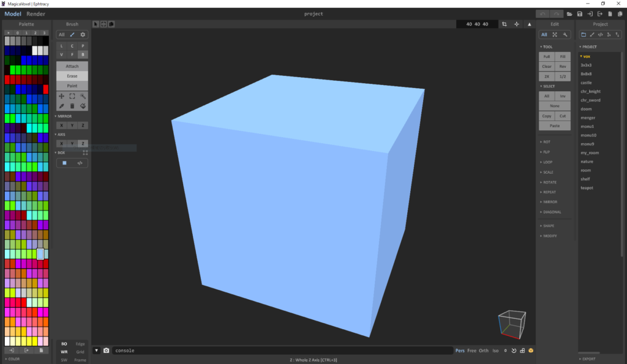Click the save project icon

pyautogui.click(x=579, y=14)
